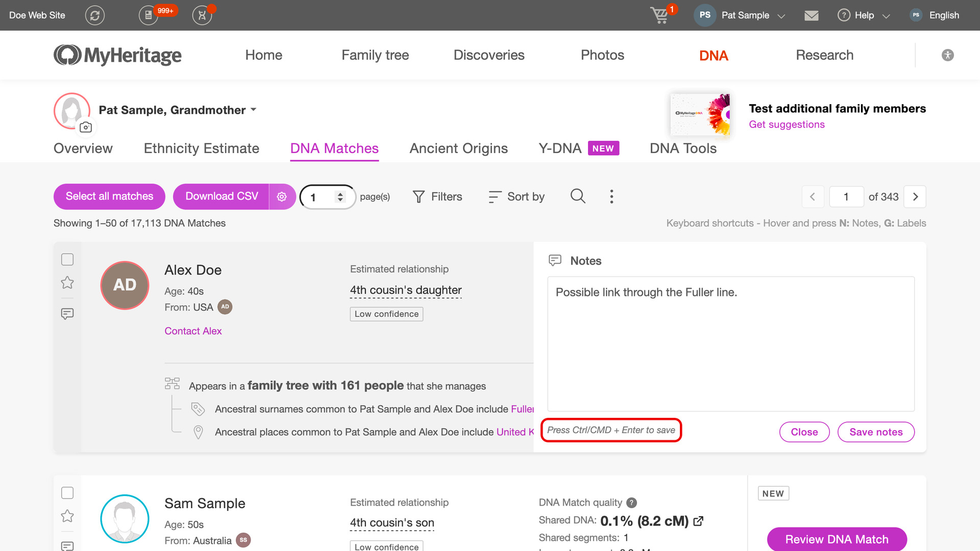
Task: Open accessibility options icon
Action: 947,55
